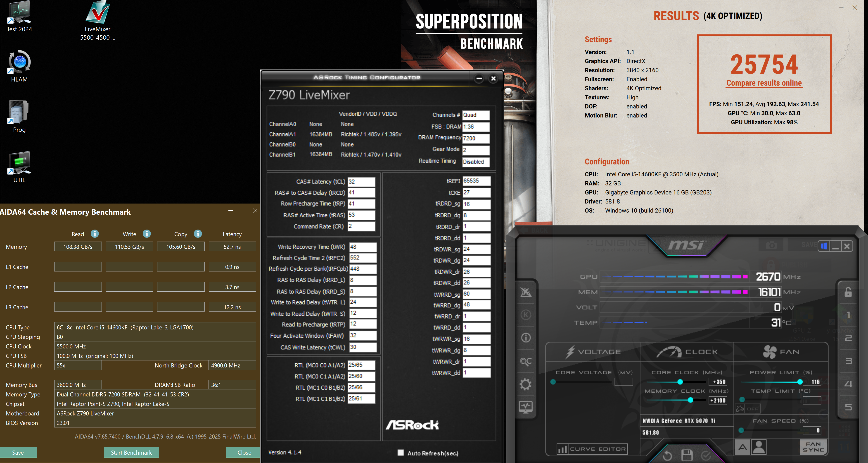Open Afterburner settings gear icon

[525, 384]
